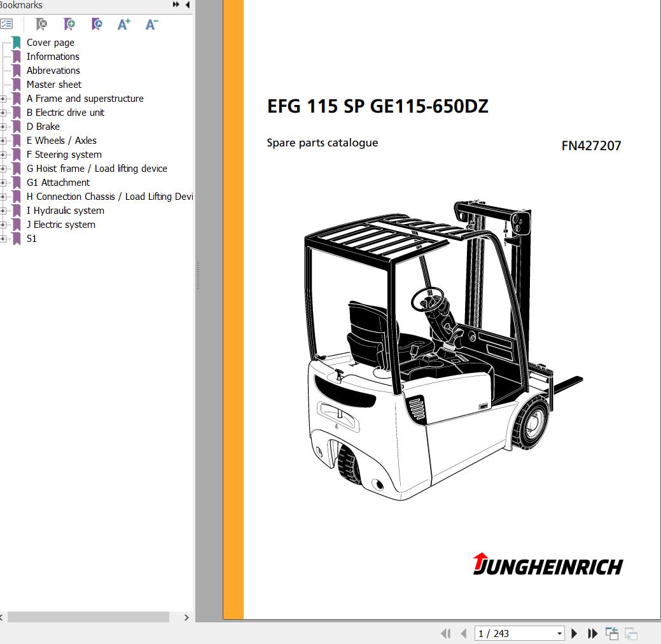Go to the next page

(574, 633)
